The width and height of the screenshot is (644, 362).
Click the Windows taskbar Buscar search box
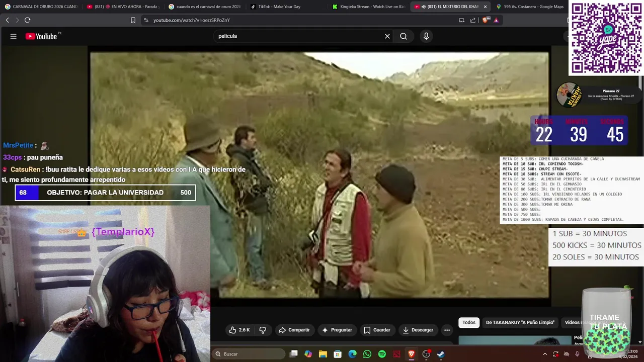[x=249, y=354]
